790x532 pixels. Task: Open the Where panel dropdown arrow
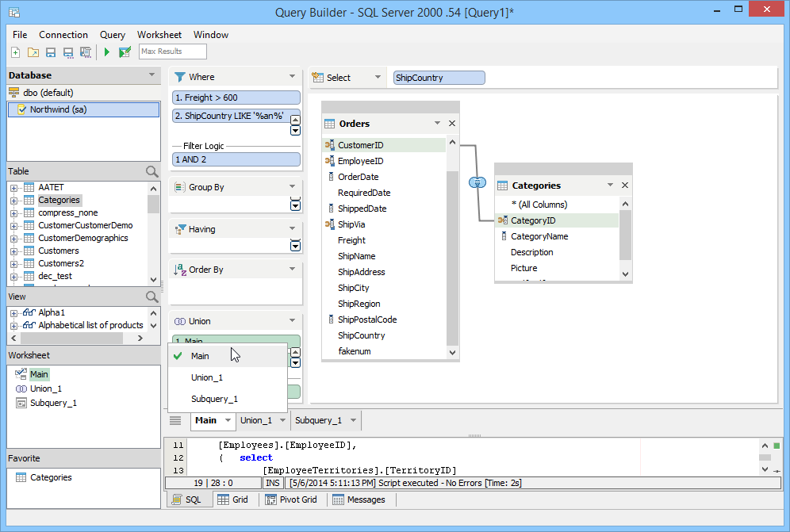(292, 77)
